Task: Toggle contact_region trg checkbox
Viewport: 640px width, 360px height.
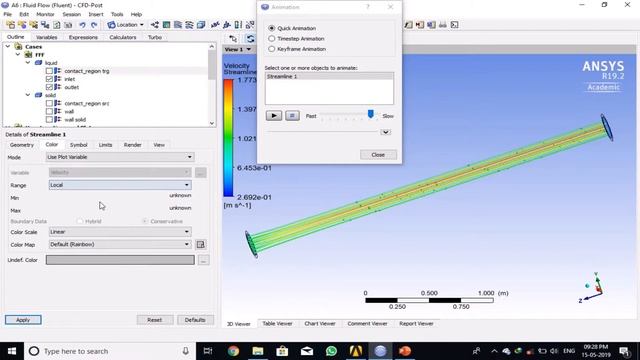Action: click(x=49, y=71)
